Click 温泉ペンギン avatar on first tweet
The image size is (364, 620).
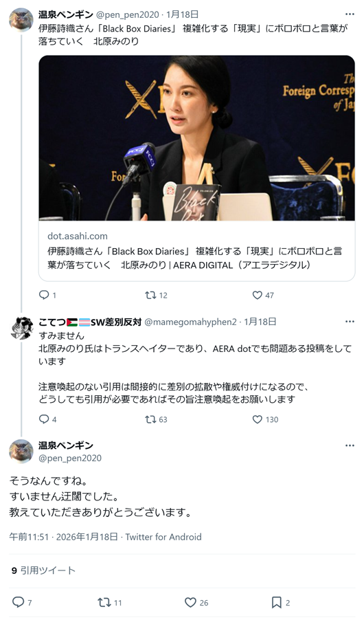click(x=21, y=19)
